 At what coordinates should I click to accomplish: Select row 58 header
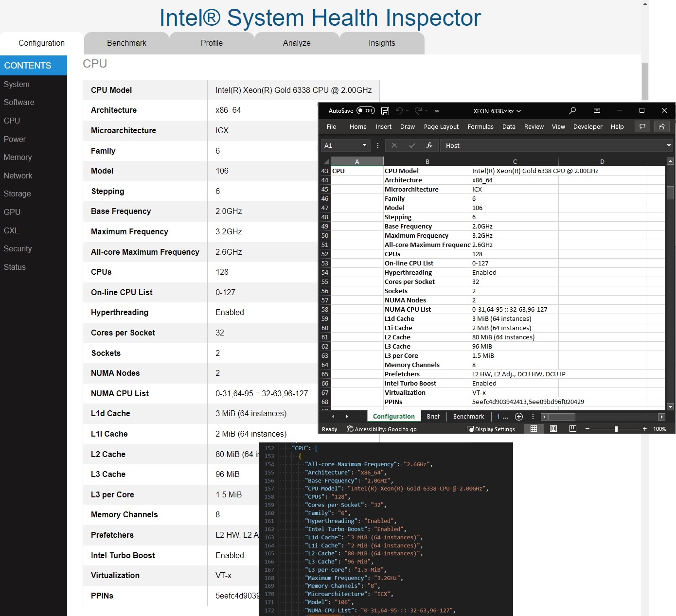coord(325,310)
